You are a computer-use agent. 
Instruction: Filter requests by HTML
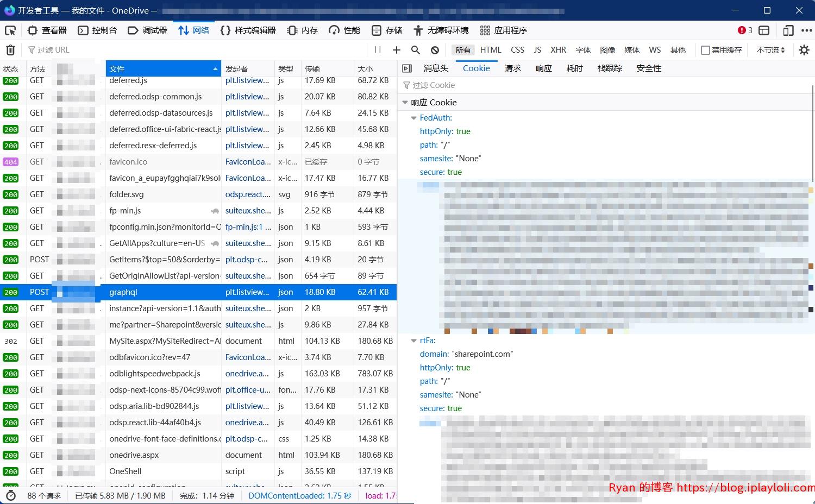pos(491,50)
